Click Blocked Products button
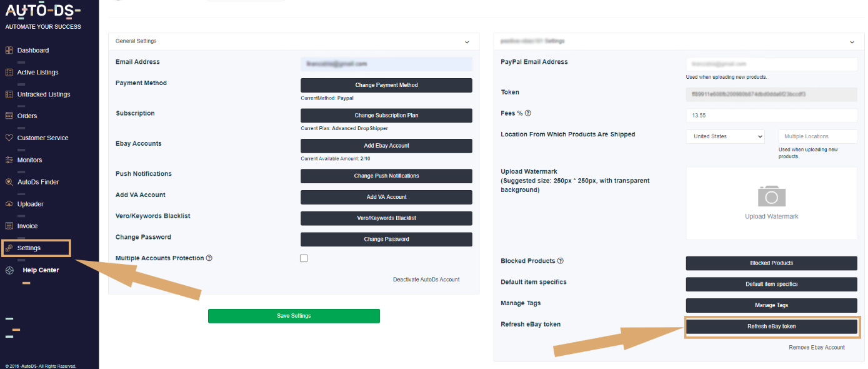Screen dimensions: 868x369 [772, 263]
